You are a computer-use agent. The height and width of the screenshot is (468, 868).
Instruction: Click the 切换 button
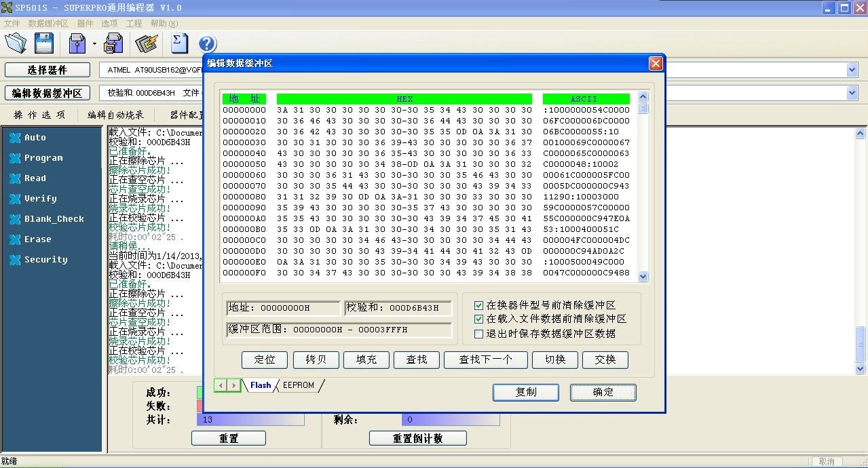coord(555,359)
